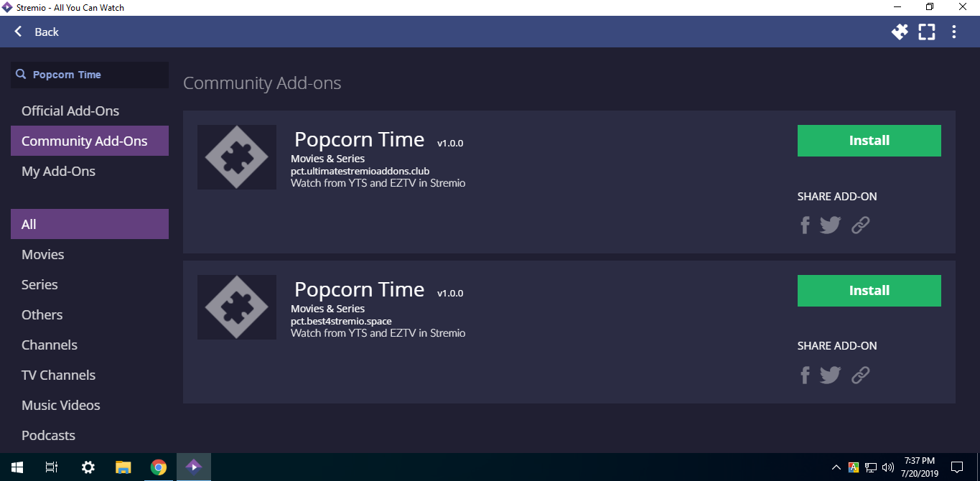Image resolution: width=980 pixels, height=481 pixels.
Task: Show hidden system tray icons chevron
Action: click(x=836, y=467)
